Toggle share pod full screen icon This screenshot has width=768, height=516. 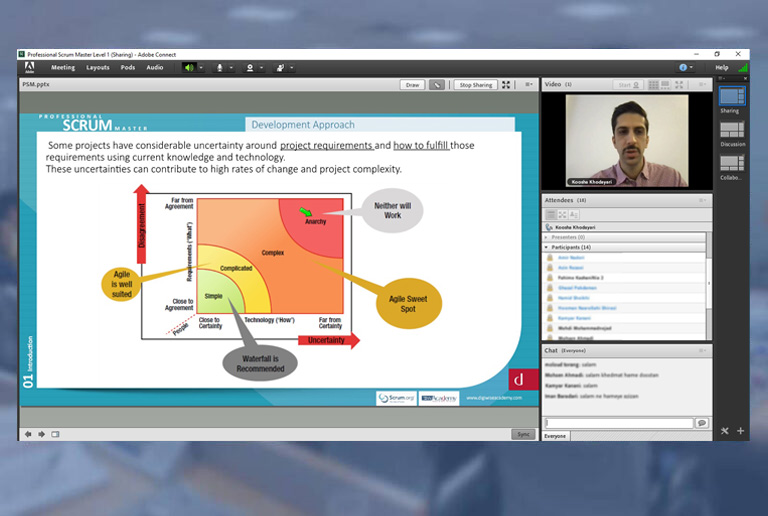pyautogui.click(x=506, y=85)
